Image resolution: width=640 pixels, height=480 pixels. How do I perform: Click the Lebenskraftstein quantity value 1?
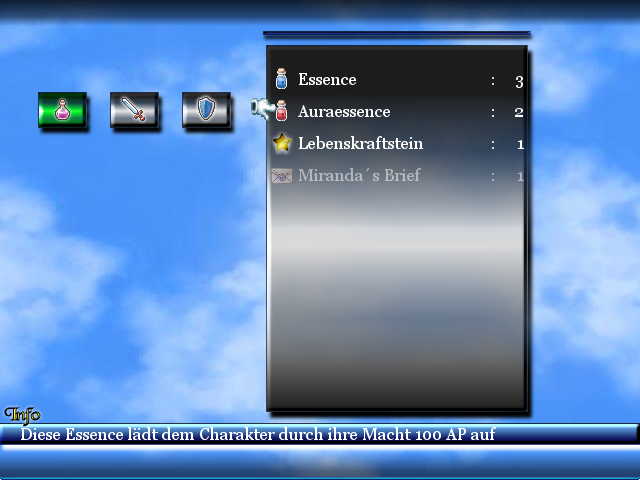click(x=520, y=144)
